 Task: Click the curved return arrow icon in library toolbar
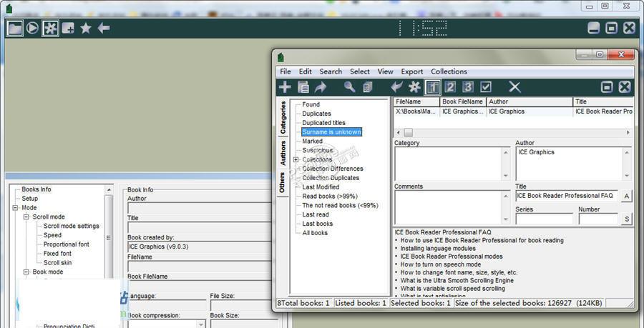[x=396, y=87]
